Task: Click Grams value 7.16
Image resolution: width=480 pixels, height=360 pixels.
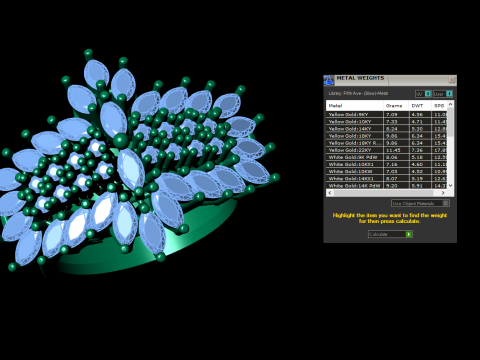Action: click(x=392, y=164)
